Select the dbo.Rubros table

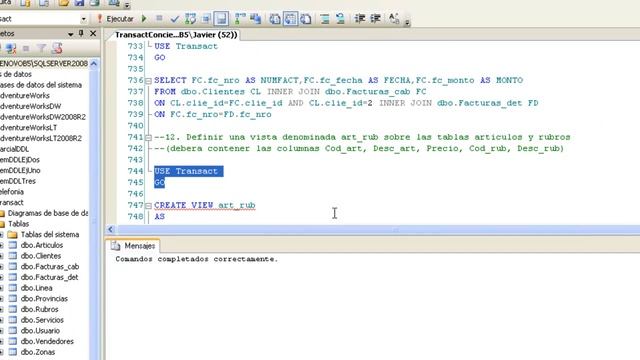(x=39, y=309)
